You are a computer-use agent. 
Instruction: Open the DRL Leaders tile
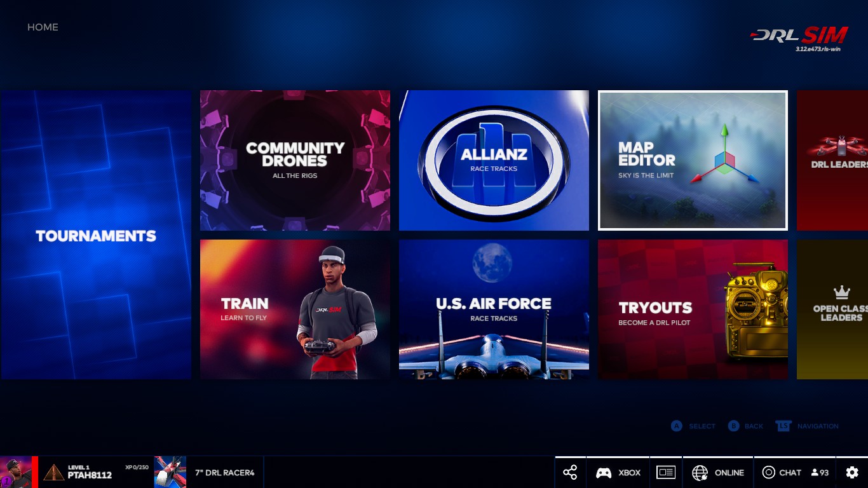pyautogui.click(x=832, y=160)
